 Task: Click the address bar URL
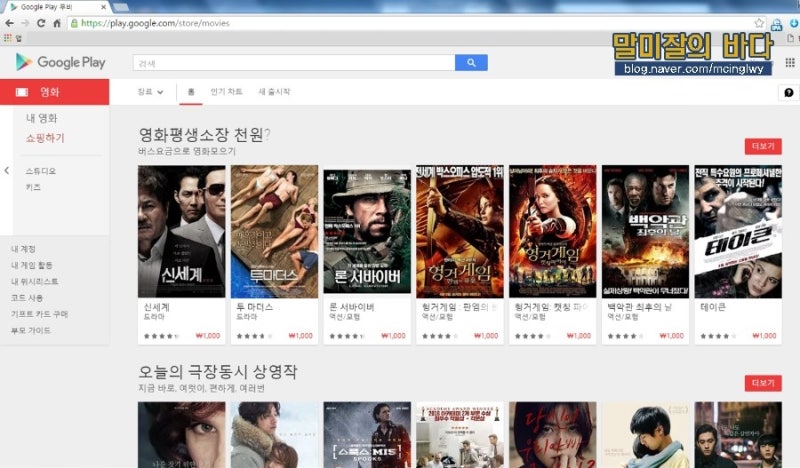(x=155, y=23)
